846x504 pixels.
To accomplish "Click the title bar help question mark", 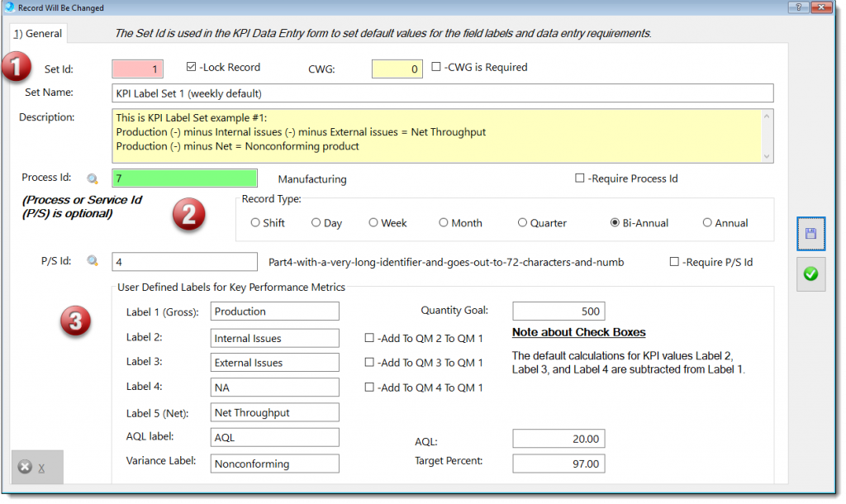I will pyautogui.click(x=798, y=7).
